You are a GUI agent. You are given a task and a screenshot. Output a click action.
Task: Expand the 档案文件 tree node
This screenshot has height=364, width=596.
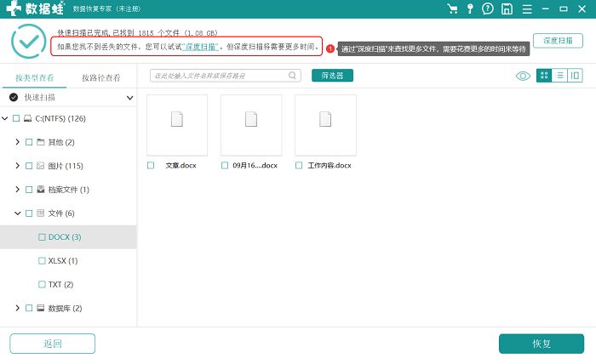point(18,189)
